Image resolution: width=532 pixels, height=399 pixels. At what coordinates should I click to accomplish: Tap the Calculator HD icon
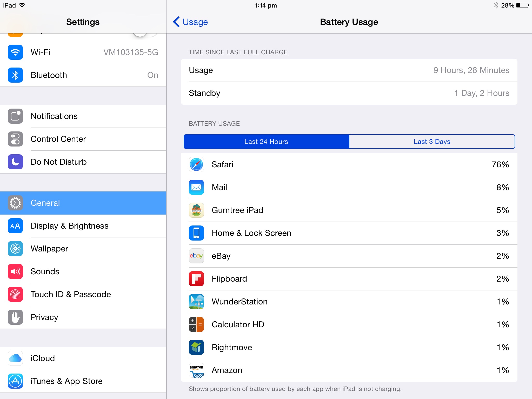pos(196,324)
